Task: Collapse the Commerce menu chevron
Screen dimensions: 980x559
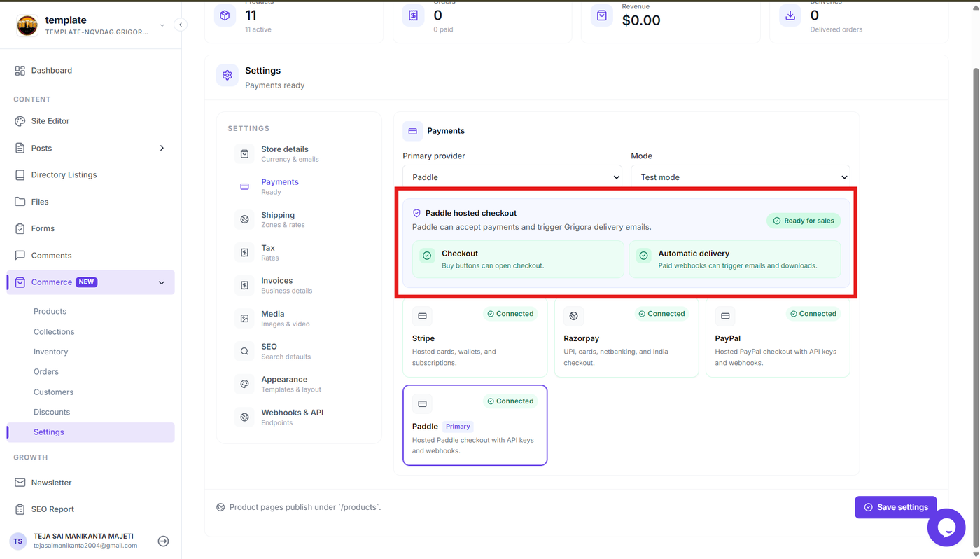Action: click(x=162, y=282)
